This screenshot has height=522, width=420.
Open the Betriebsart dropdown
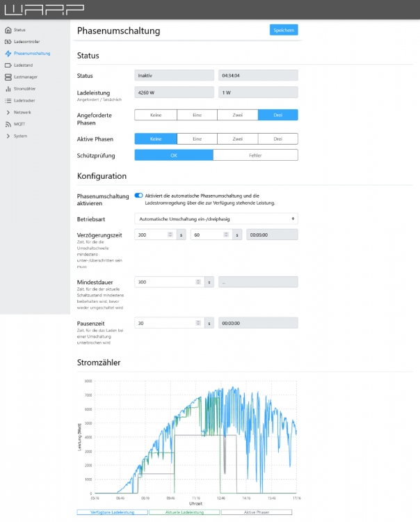[216, 219]
